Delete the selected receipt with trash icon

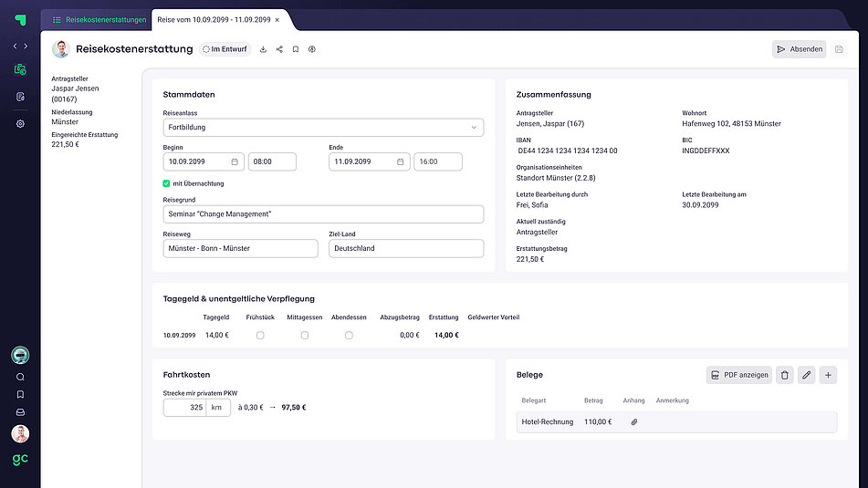[785, 375]
